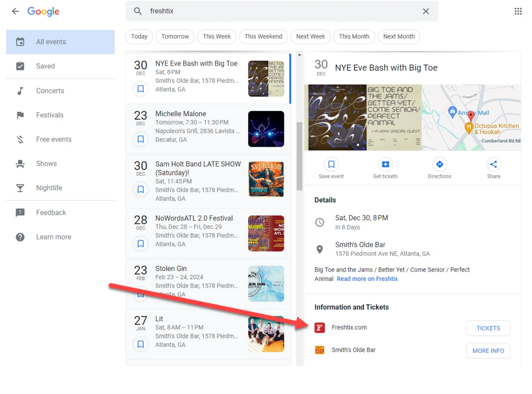Apply the This Weekend filter
The image size is (532, 394).
pyautogui.click(x=263, y=37)
